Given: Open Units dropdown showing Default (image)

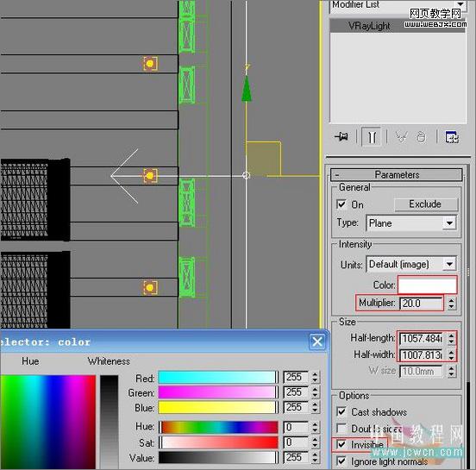Looking at the screenshot, I should (449, 264).
